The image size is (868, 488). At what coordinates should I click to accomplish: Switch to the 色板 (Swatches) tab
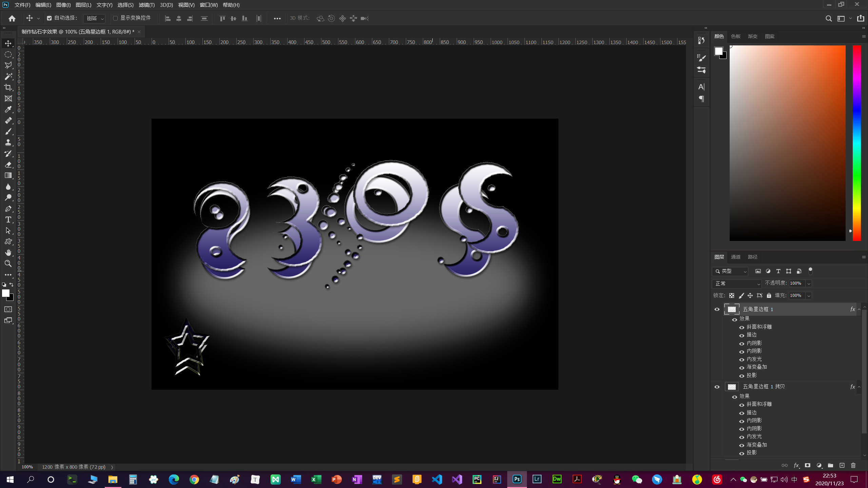tap(735, 36)
